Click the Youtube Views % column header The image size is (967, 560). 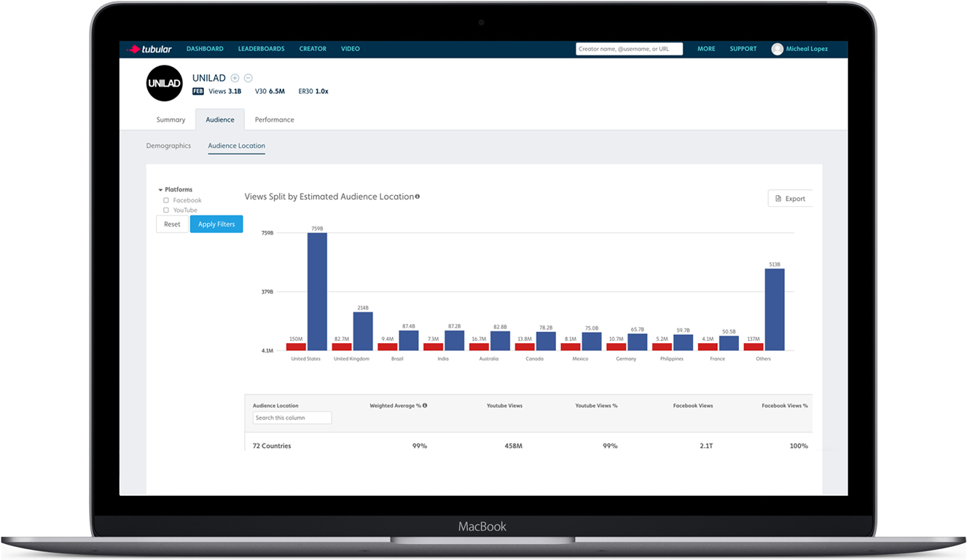[x=596, y=406]
